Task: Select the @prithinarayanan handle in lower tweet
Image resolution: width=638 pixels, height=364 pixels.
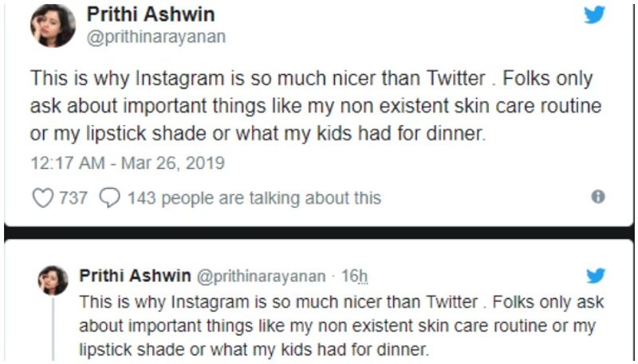Action: [261, 276]
